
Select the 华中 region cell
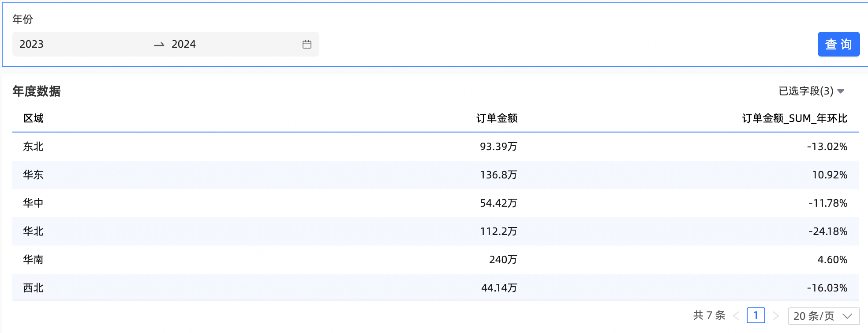pos(34,203)
